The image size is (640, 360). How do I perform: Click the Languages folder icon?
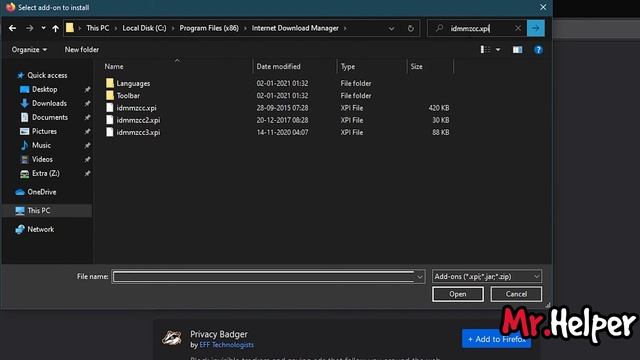[x=110, y=83]
